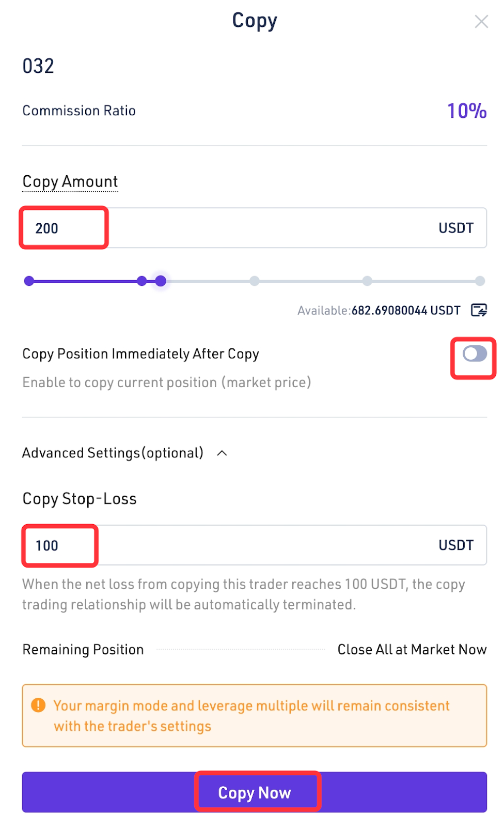
Task: Click the orange warning icon in the notice
Action: [38, 705]
